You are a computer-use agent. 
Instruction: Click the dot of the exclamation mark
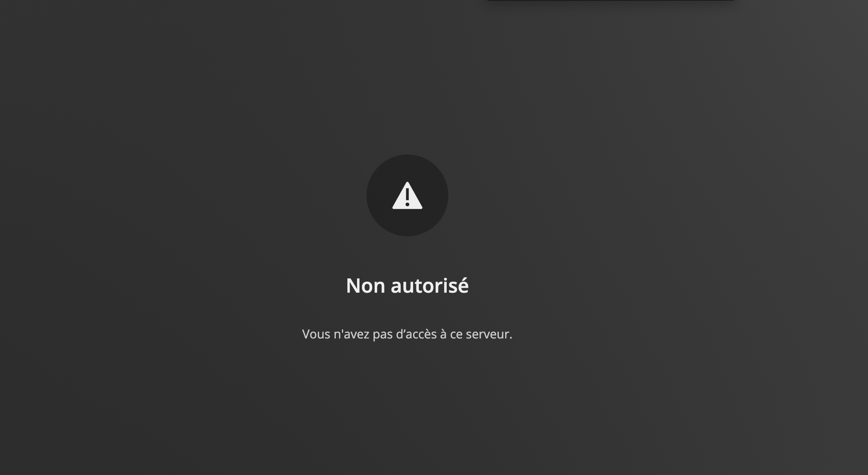(x=407, y=204)
